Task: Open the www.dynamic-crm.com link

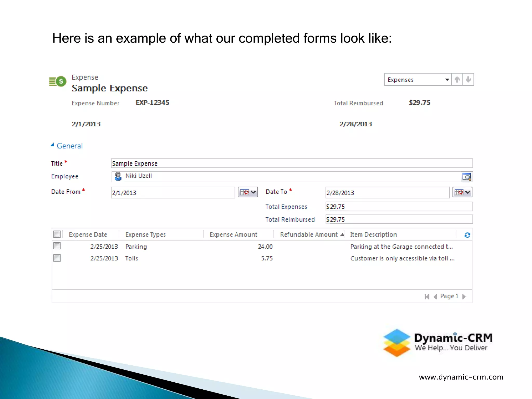Action: pos(461,377)
